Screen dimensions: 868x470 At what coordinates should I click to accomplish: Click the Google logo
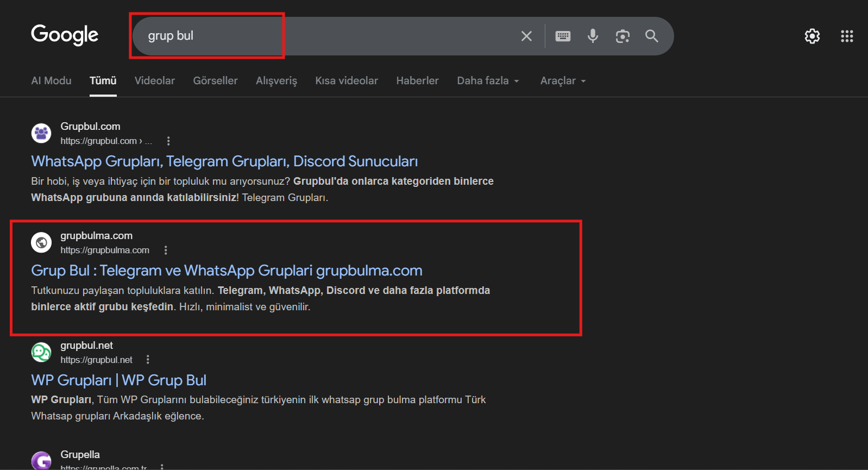coord(65,35)
